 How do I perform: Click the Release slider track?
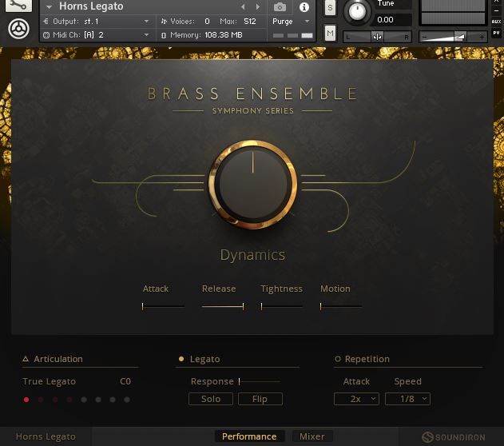pyautogui.click(x=222, y=305)
